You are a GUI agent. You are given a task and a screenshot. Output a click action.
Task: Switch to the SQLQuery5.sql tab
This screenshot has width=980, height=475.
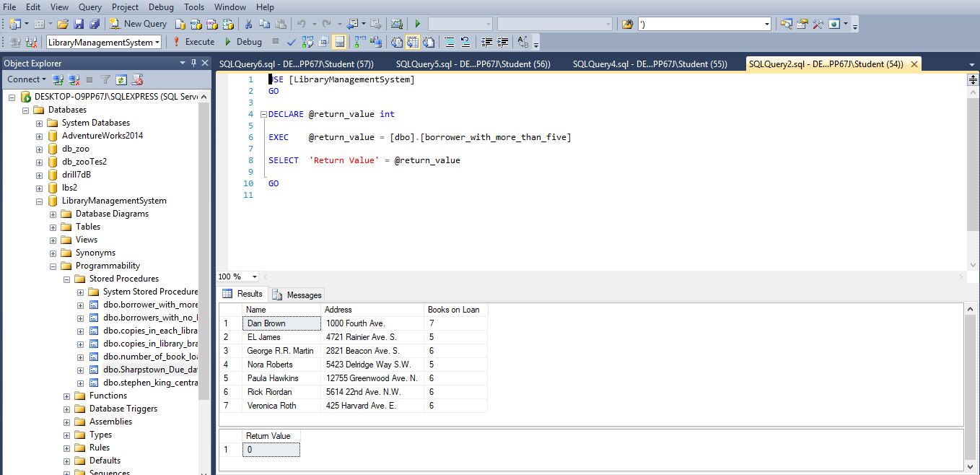(x=475, y=64)
